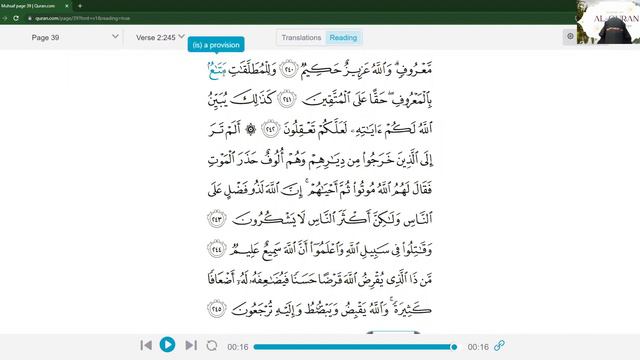Click verse marker 245
Screen dimensions: 640x360
point(217,309)
